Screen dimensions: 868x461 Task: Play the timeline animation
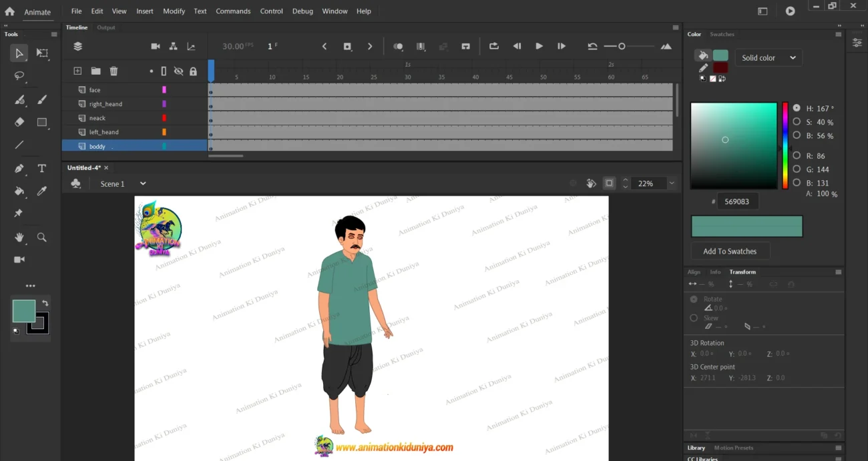coord(539,46)
